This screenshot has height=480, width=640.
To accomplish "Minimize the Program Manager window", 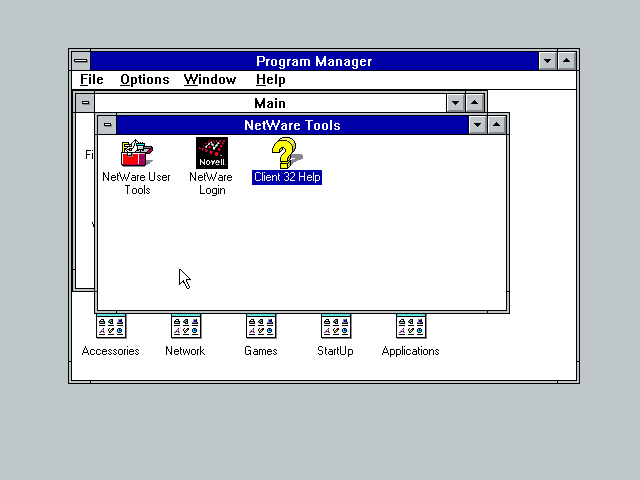I will (547, 61).
